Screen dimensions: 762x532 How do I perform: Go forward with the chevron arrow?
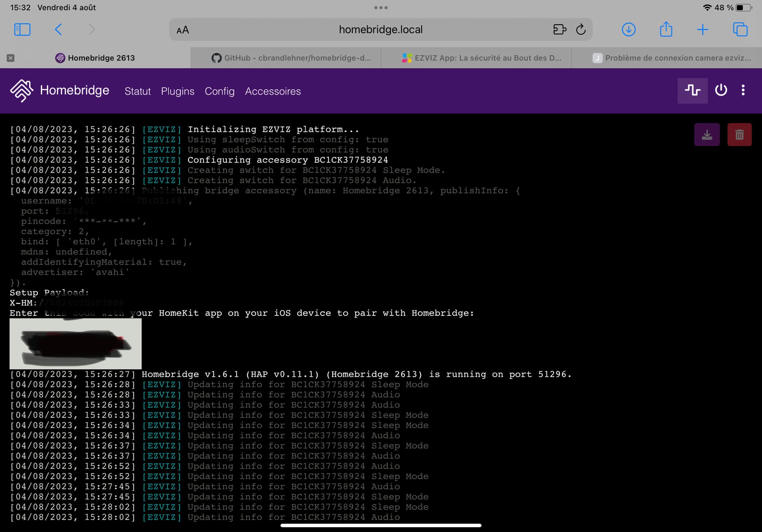point(92,29)
